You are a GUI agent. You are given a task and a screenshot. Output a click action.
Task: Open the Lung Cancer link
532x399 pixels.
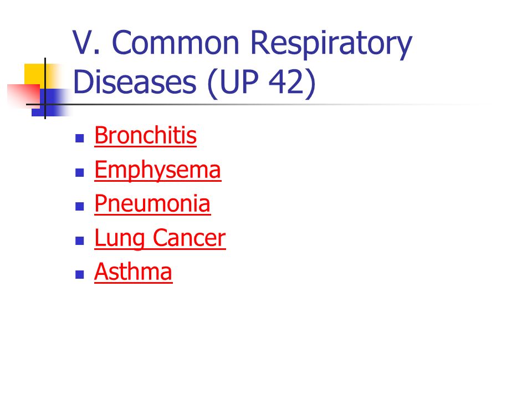pos(160,238)
